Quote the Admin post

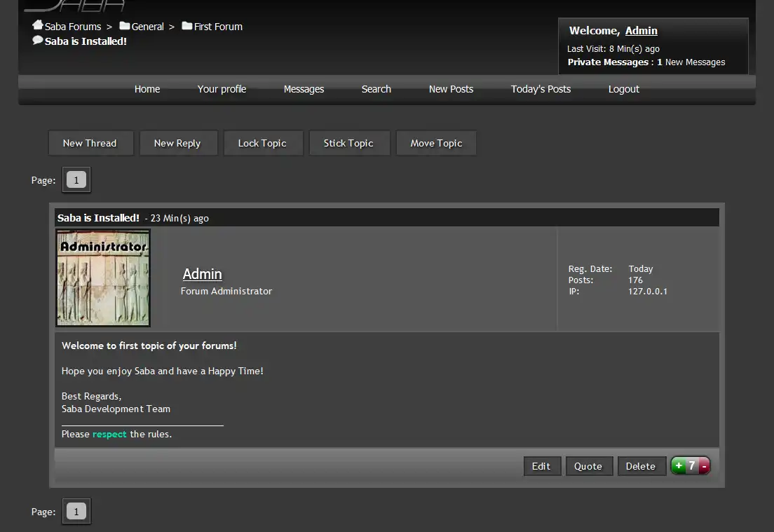pos(589,466)
